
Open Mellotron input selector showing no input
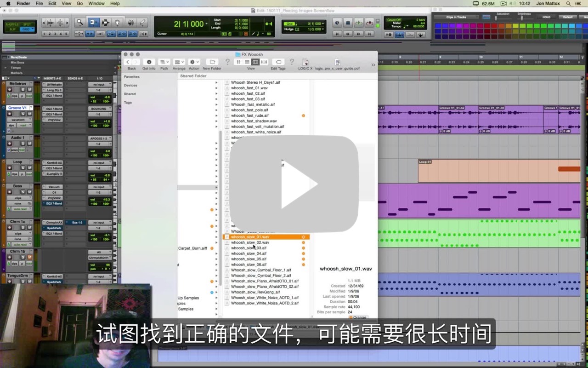pos(100,85)
